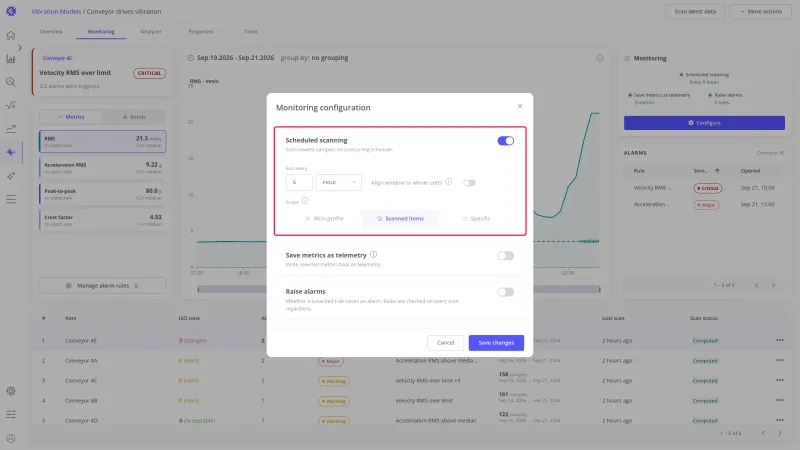Open the bar chart icon in sidebar

click(11, 59)
